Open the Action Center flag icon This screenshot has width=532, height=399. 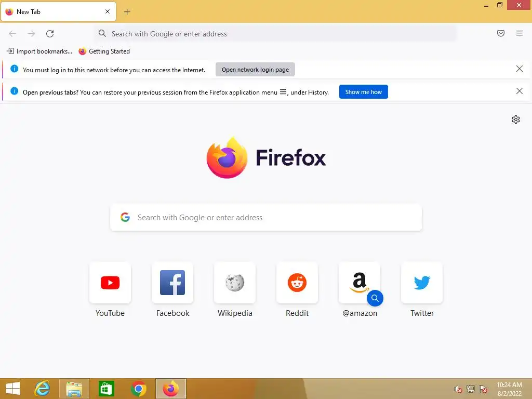pos(483,389)
